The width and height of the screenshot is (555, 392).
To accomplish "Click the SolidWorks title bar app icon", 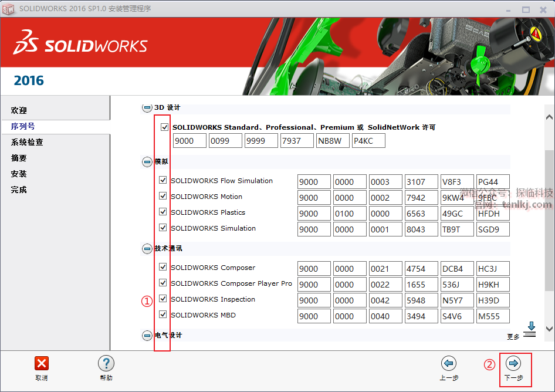I will click(9, 9).
